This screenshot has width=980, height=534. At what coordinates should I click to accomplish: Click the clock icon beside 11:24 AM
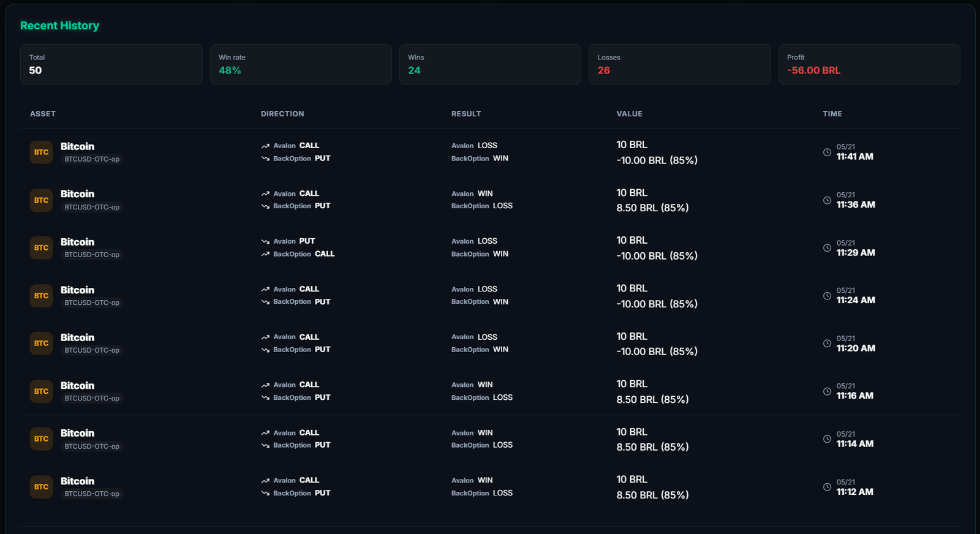(827, 296)
